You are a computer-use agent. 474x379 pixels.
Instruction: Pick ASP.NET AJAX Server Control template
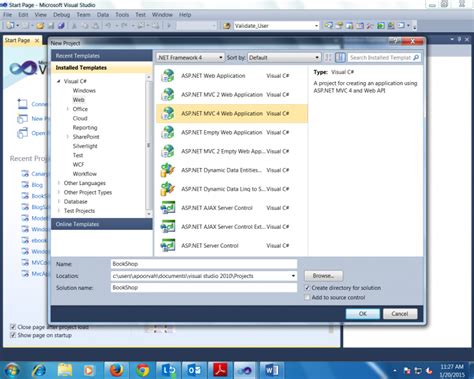[232, 208]
